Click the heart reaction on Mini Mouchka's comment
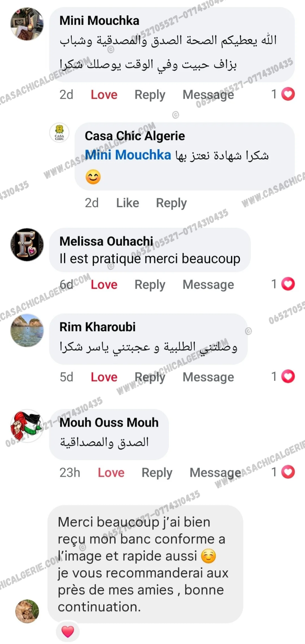 pos(288,94)
